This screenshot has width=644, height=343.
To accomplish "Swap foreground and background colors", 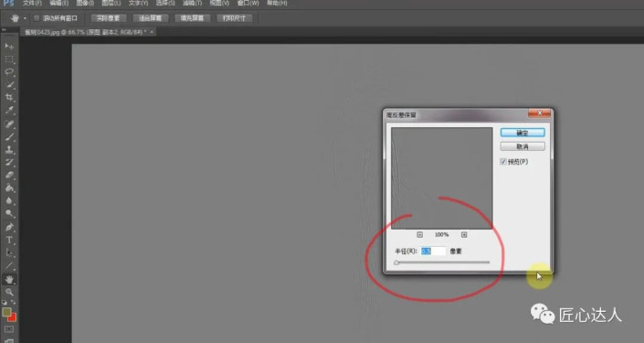I will coord(14,303).
